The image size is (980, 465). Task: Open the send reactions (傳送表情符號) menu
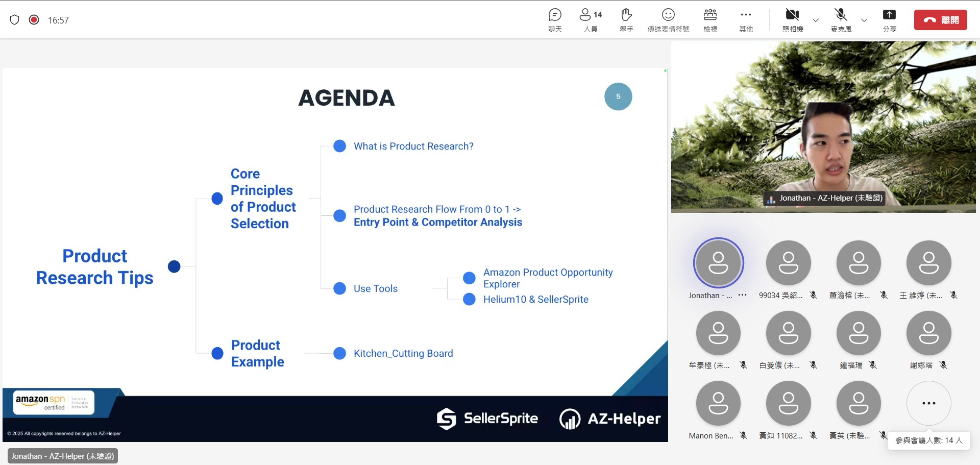[x=668, y=20]
